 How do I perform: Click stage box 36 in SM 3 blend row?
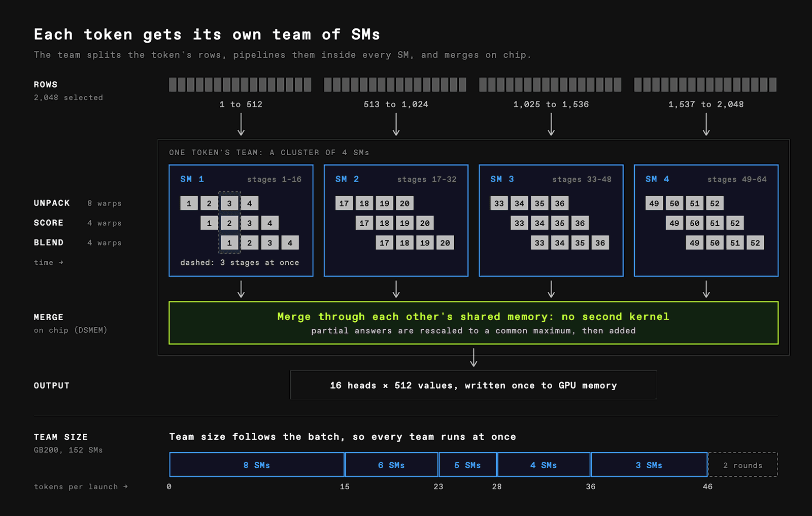pos(600,243)
